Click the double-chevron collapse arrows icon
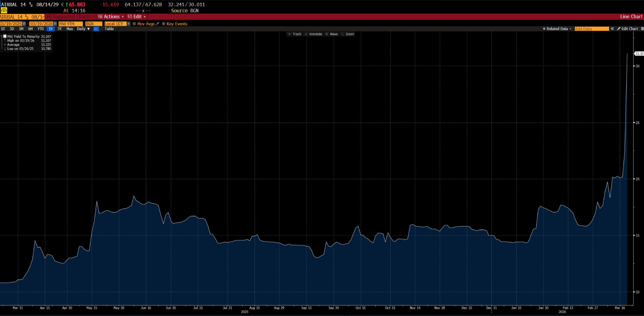This screenshot has width=644, height=316. point(612,29)
